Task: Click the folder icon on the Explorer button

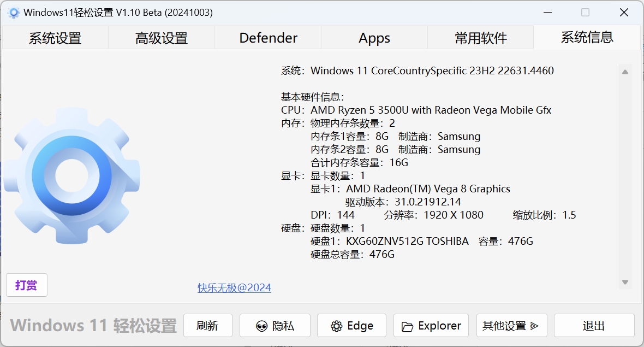Action: pos(407,327)
